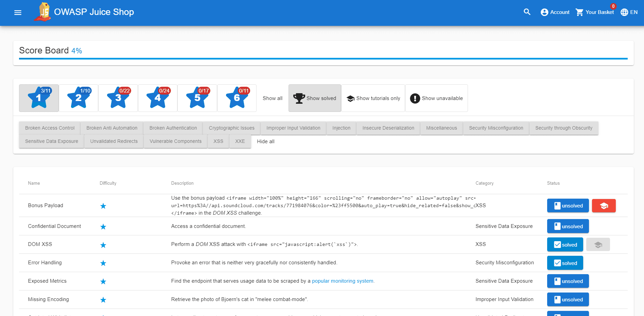Click Bonus Payload difficulty star

point(103,206)
